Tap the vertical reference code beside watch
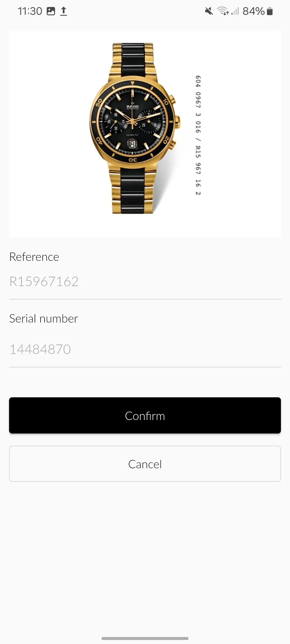 [198, 135]
